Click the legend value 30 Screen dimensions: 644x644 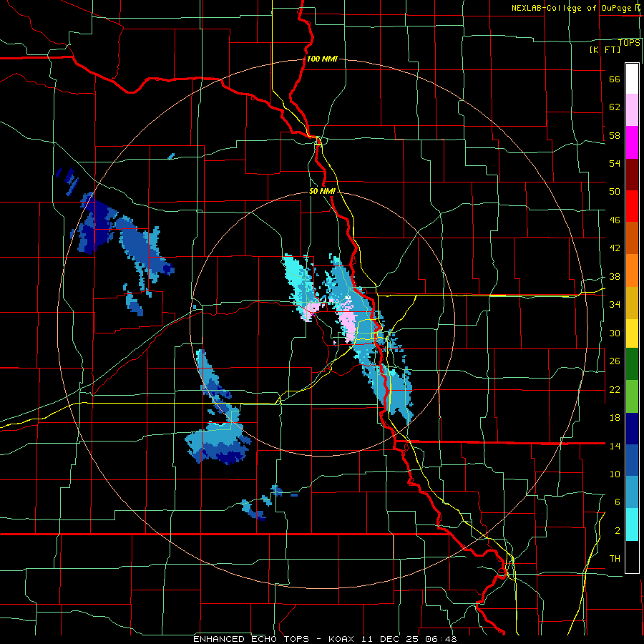pos(615,333)
